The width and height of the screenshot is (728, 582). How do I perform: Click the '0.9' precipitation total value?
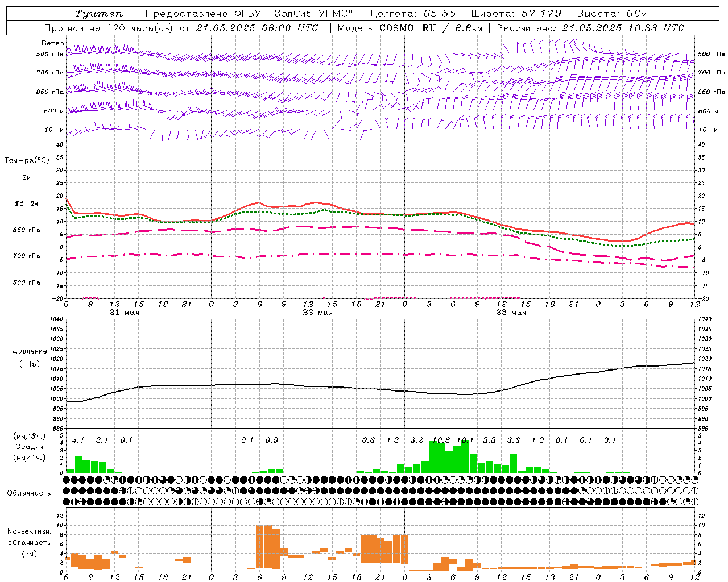pyautogui.click(x=272, y=440)
